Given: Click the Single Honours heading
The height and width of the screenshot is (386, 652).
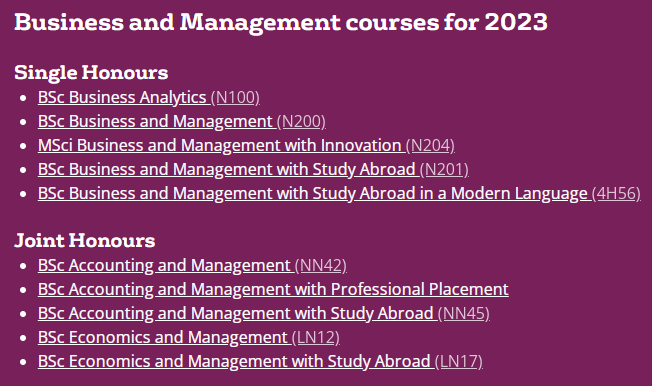Looking at the screenshot, I should tap(91, 73).
